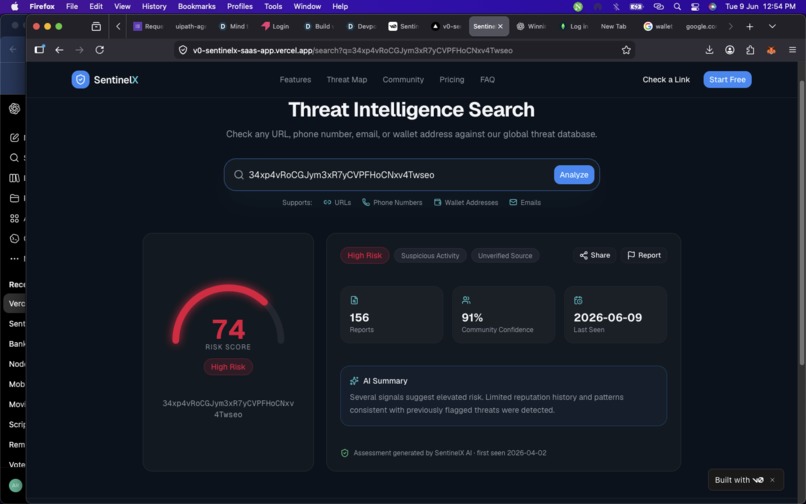The width and height of the screenshot is (806, 504).
Task: Click the Community Confidence people icon
Action: [x=466, y=300]
